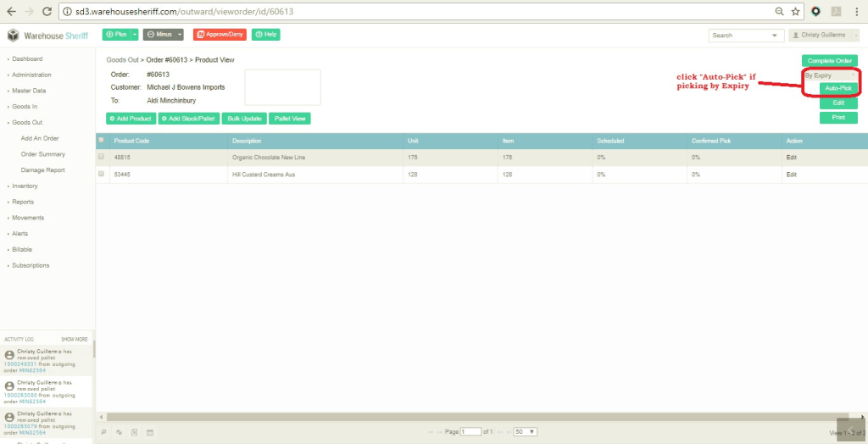The image size is (868, 444).
Task: Click the PDF extension icon in browser toolbar
Action: 836,12
